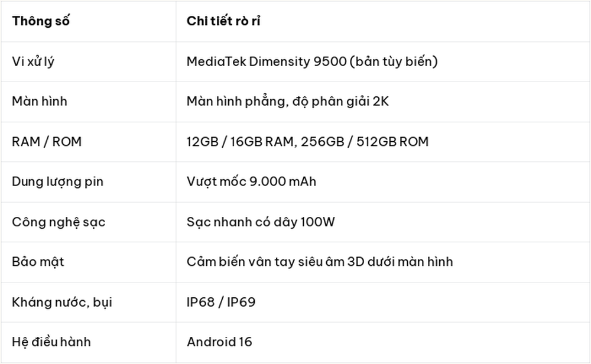Click the 'Thông số' column header
The image size is (591, 364).
click(41, 21)
